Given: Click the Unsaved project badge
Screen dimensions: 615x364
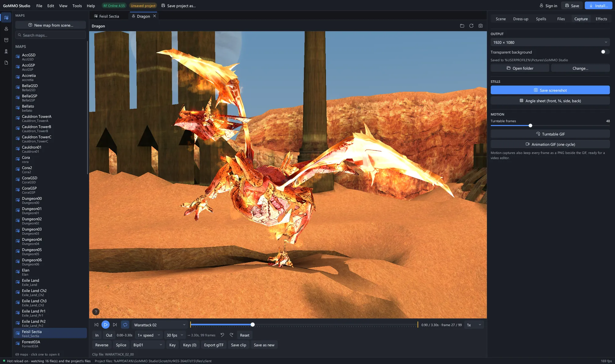Looking at the screenshot, I should 143,6.
